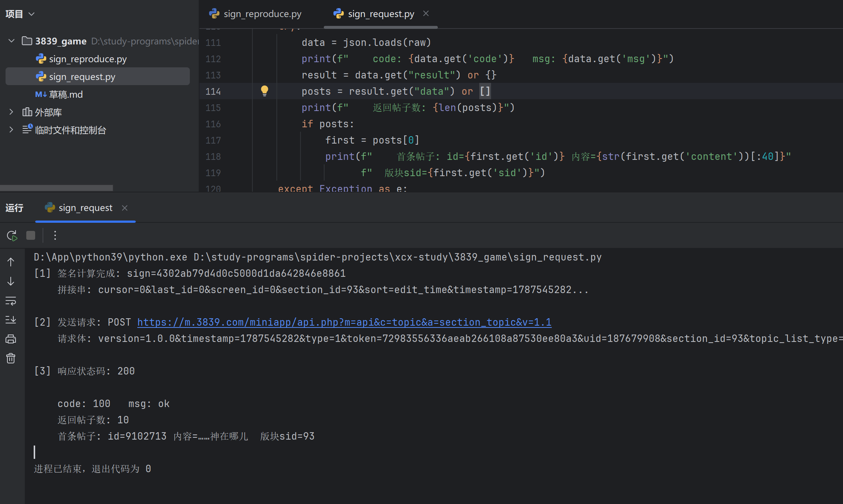Click the '请求体: version=1.0.0' output line
Viewport: 843px width, 504px height.
point(450,338)
